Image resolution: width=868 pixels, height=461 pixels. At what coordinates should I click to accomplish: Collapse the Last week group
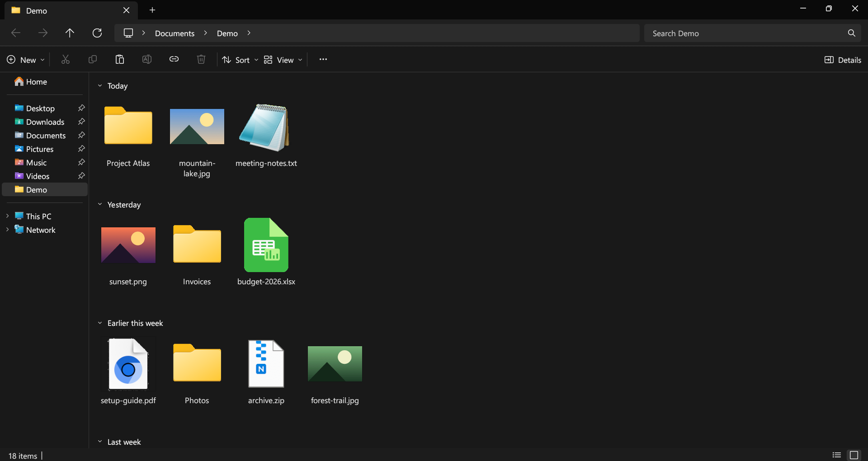click(100, 442)
